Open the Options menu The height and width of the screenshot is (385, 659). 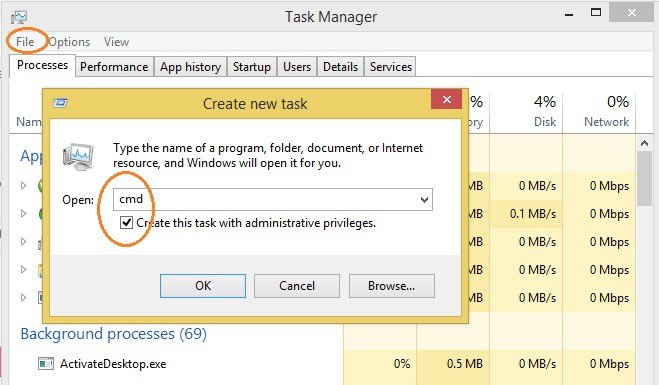69,42
